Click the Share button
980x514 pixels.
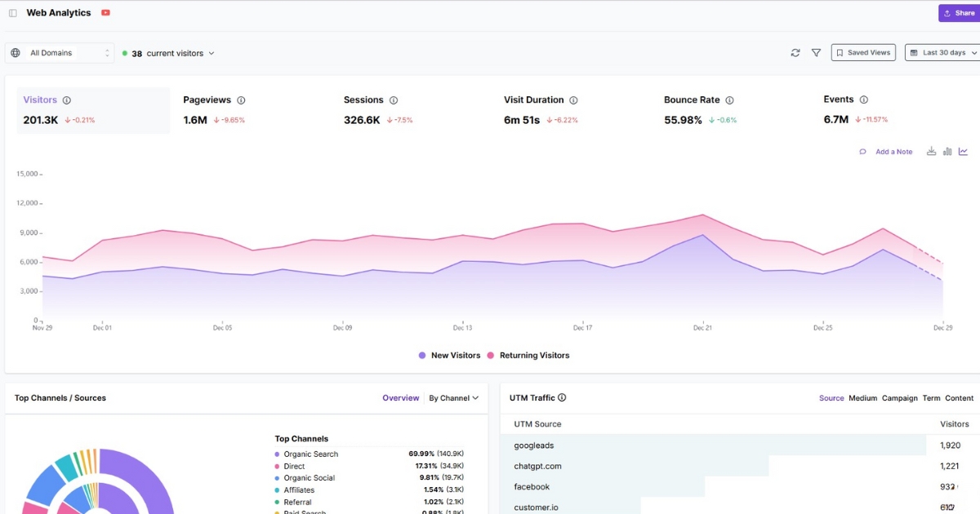957,12
